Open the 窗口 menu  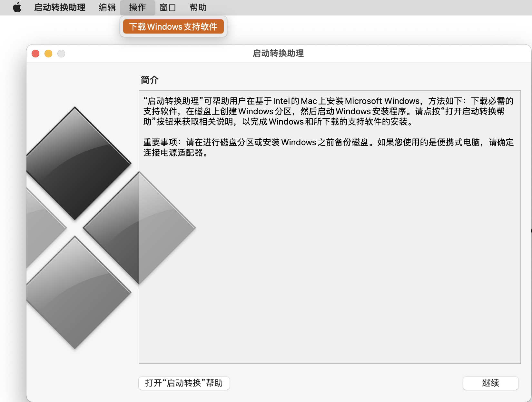tap(168, 7)
